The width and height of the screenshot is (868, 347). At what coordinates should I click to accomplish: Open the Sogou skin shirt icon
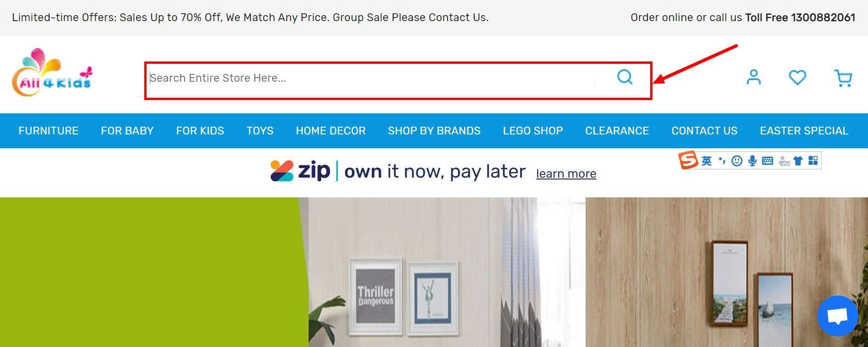pyautogui.click(x=798, y=161)
